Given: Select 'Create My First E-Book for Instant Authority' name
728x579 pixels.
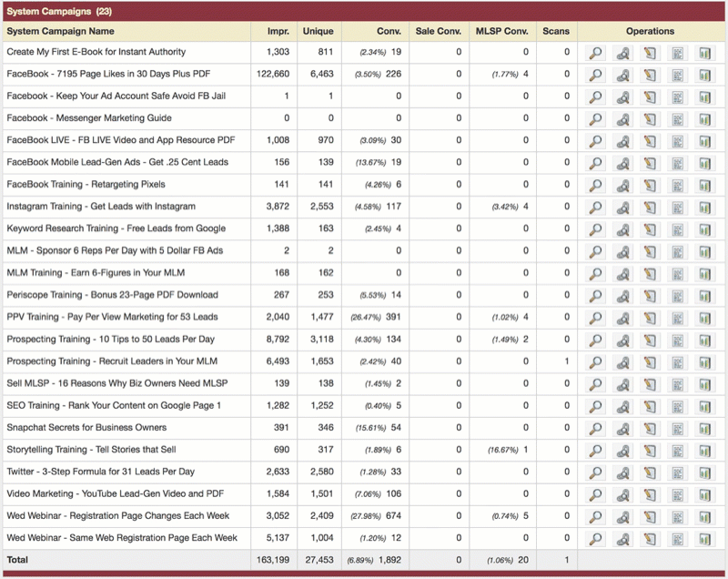Looking at the screenshot, I should pos(96,52).
